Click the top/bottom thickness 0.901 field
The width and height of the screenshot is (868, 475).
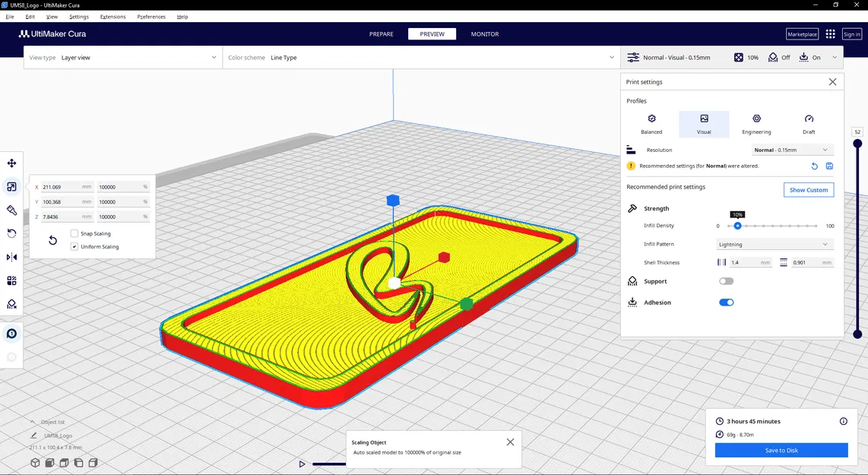pos(812,262)
